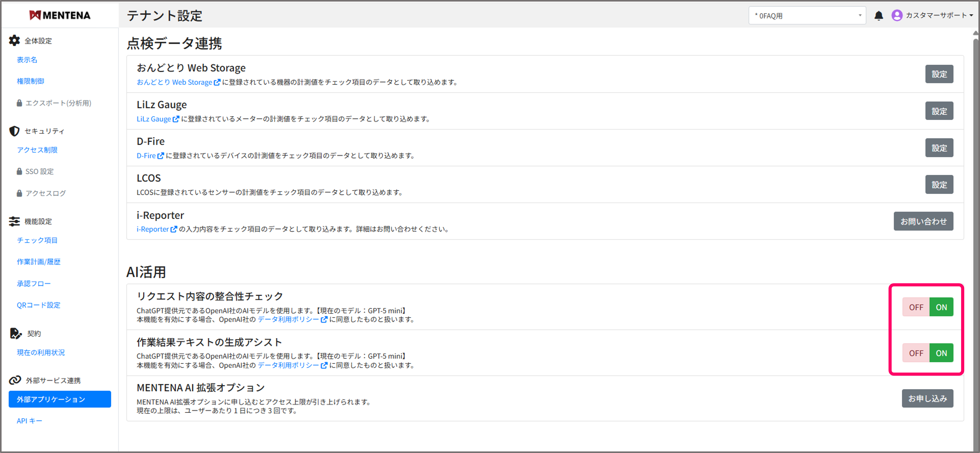Select the gear icon for 全体設定

(14, 40)
